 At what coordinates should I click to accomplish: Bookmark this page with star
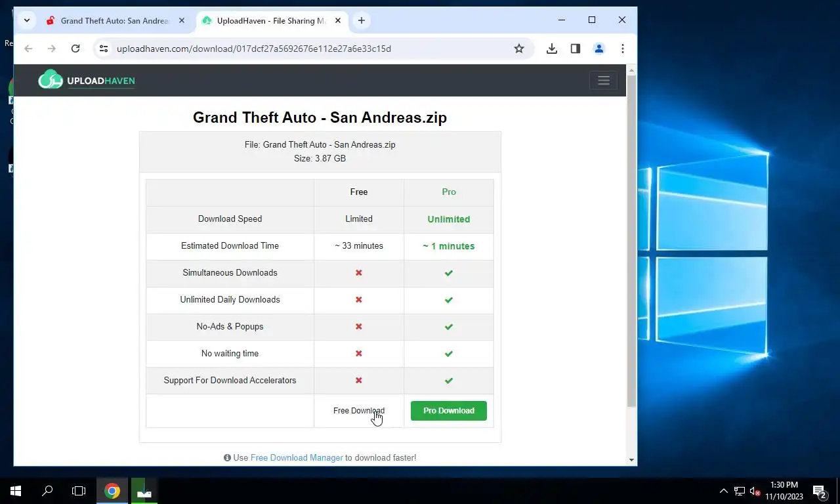click(519, 49)
